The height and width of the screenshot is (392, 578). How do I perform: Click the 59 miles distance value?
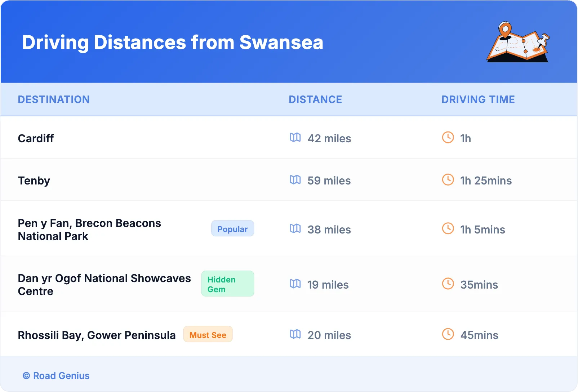point(329,181)
